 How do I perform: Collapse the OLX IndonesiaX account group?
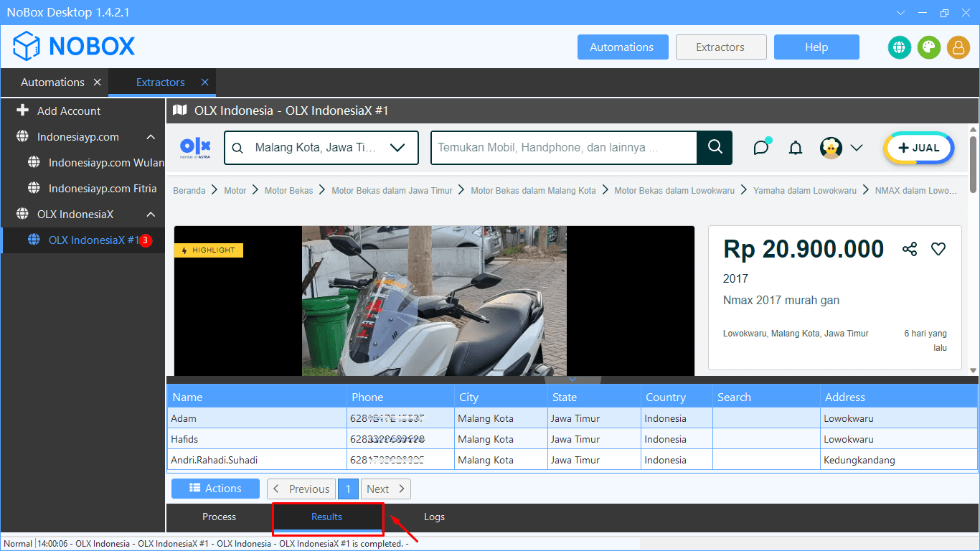149,214
